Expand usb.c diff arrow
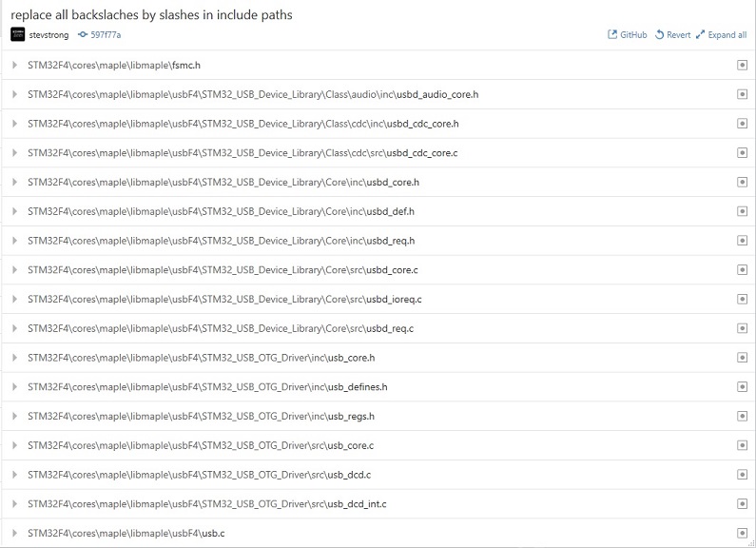The image size is (756, 548). [14, 533]
